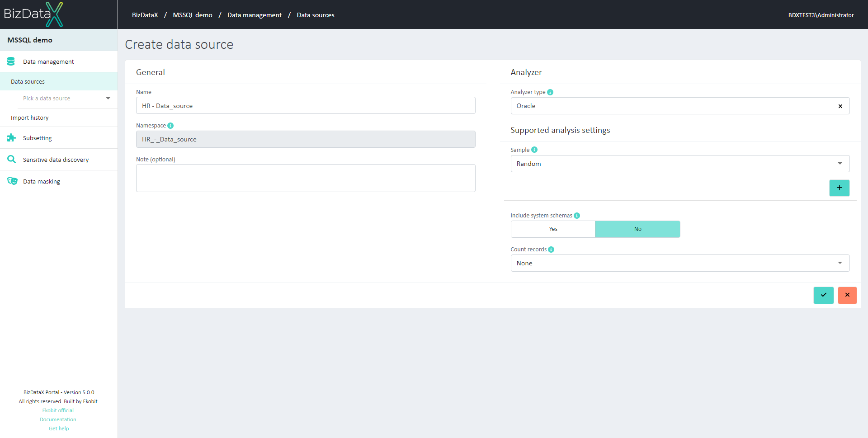Click the Data management database icon

point(11,61)
